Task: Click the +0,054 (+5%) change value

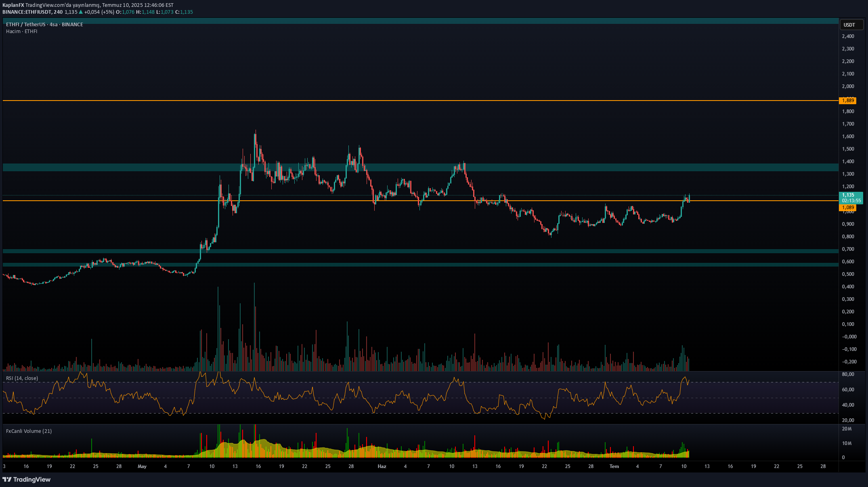Action: (99, 12)
